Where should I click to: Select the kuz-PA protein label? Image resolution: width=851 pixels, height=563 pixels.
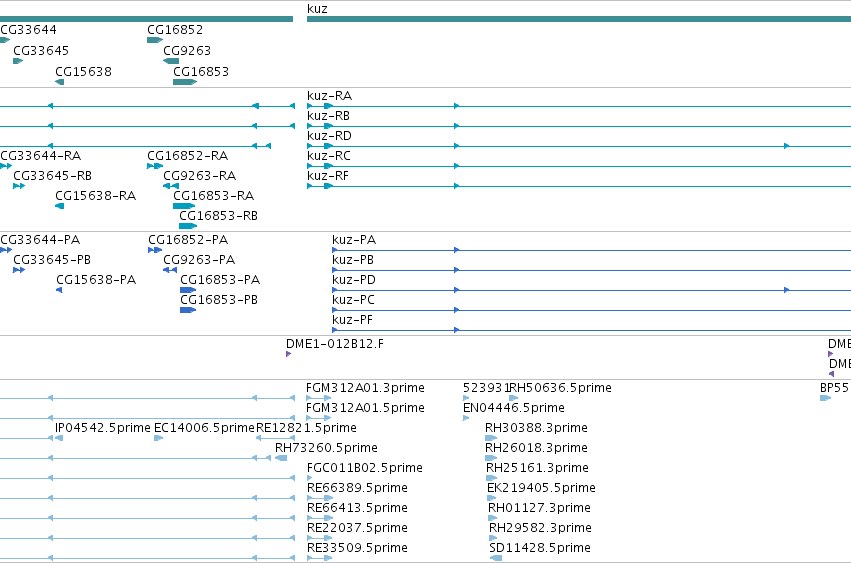(354, 240)
